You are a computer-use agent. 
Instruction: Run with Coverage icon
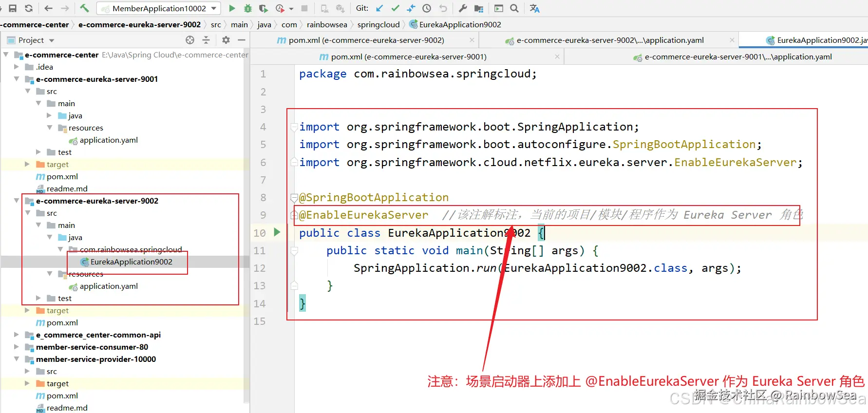pyautogui.click(x=264, y=8)
